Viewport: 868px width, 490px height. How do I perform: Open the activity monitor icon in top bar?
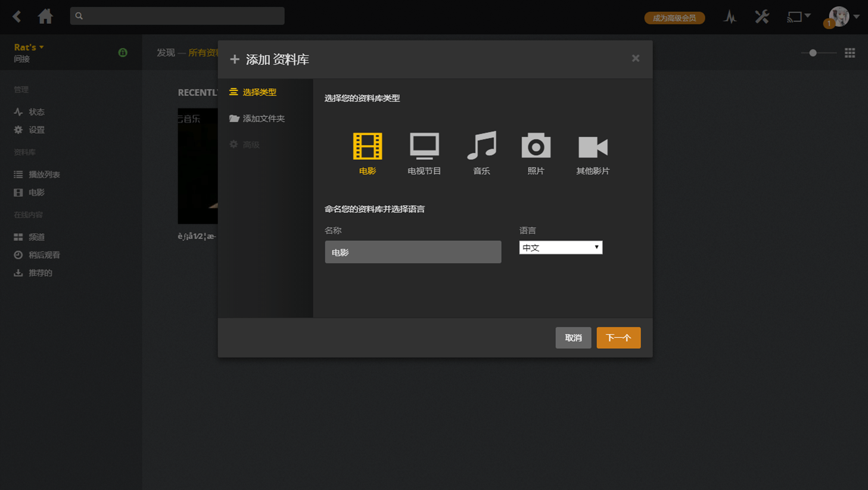[x=730, y=17]
